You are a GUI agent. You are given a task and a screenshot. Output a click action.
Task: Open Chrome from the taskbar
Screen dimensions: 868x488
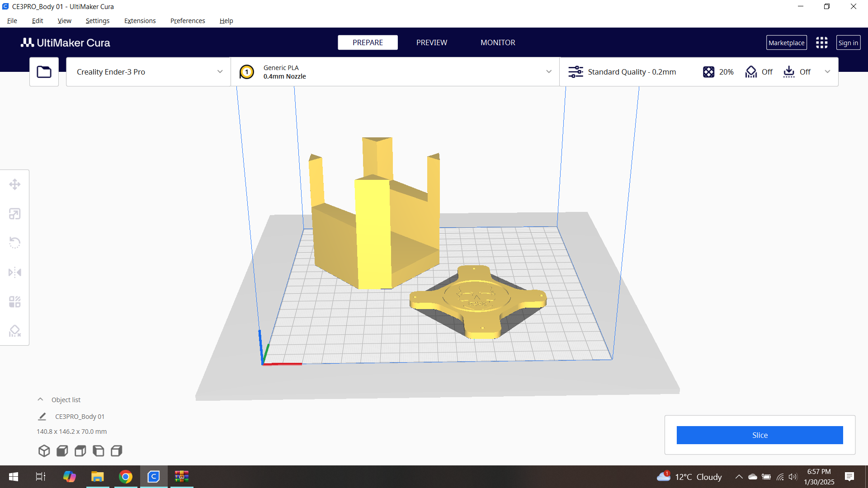pyautogui.click(x=126, y=477)
